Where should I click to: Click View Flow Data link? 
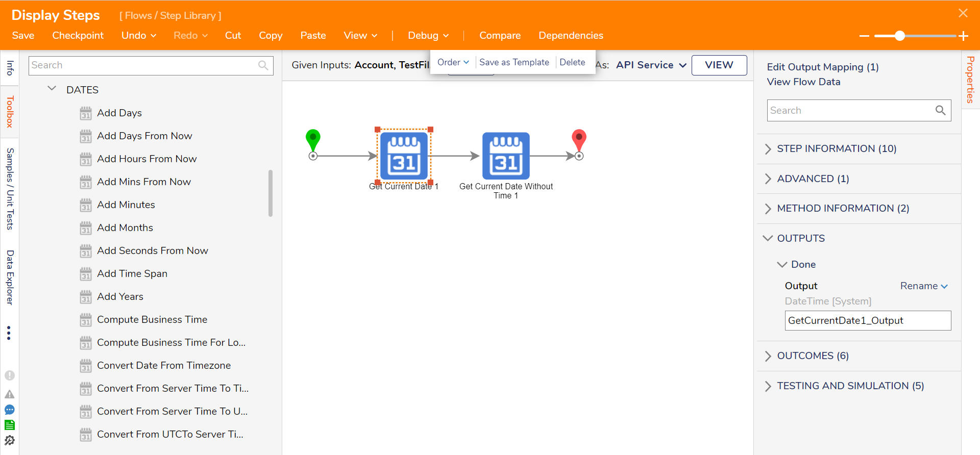point(803,82)
